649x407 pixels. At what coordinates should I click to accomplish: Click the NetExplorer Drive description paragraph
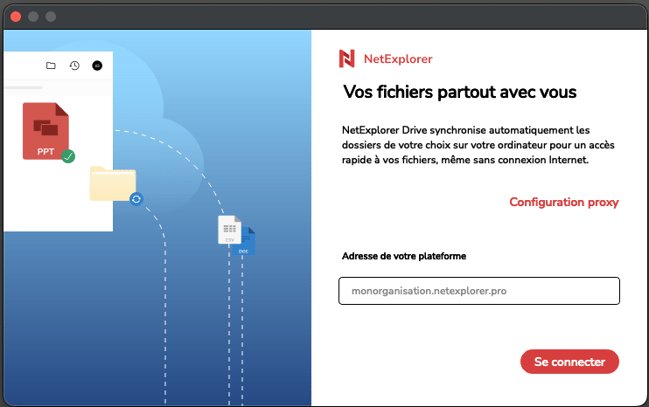coord(478,145)
